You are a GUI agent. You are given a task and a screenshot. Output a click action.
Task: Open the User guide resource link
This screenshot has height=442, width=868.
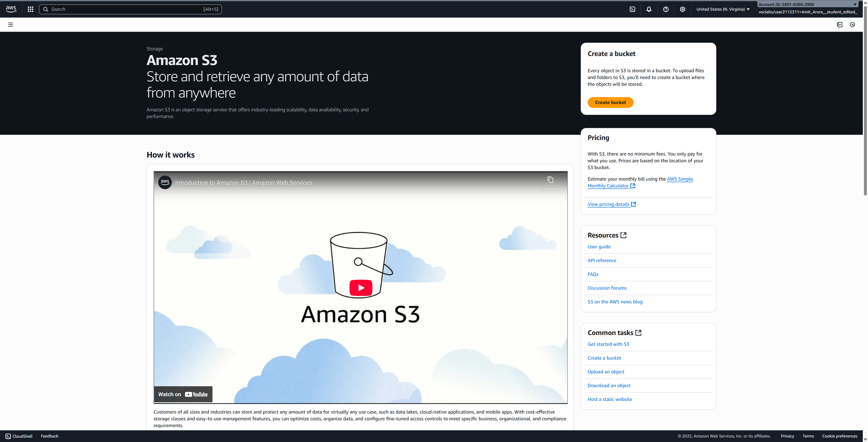click(x=599, y=247)
